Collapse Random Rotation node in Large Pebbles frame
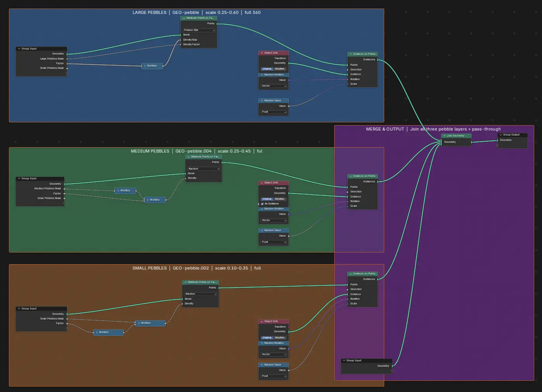542x392 pixels. click(262, 75)
